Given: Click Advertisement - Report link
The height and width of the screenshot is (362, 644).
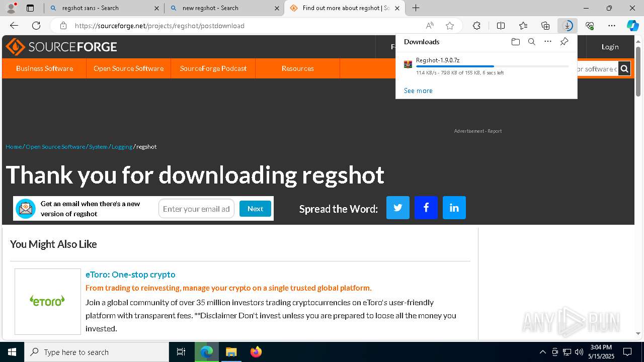Looking at the screenshot, I should point(478,131).
